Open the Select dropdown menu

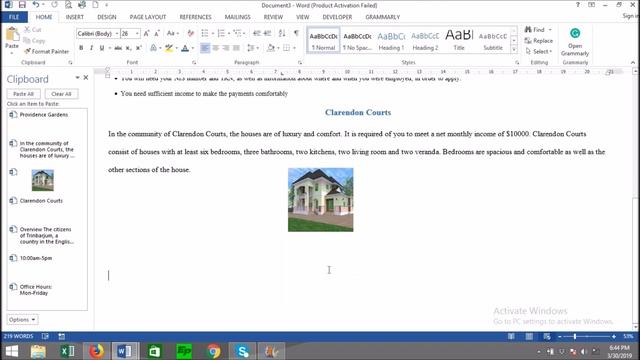(x=539, y=51)
